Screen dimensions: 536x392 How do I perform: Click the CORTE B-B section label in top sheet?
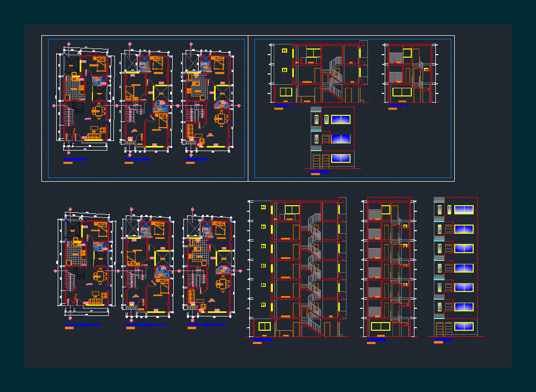(398, 105)
